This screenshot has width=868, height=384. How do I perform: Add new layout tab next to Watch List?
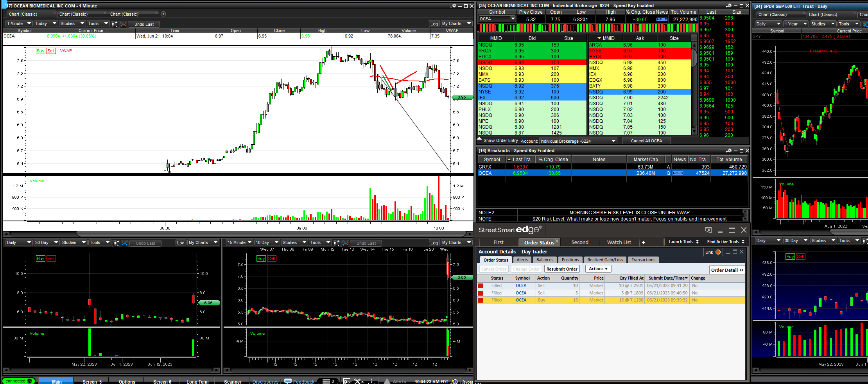click(x=644, y=242)
